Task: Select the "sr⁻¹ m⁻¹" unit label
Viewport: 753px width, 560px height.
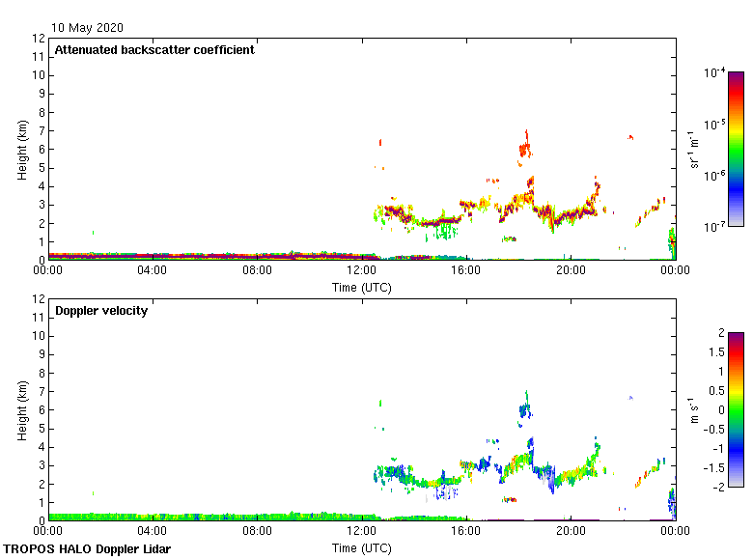Action: 695,149
